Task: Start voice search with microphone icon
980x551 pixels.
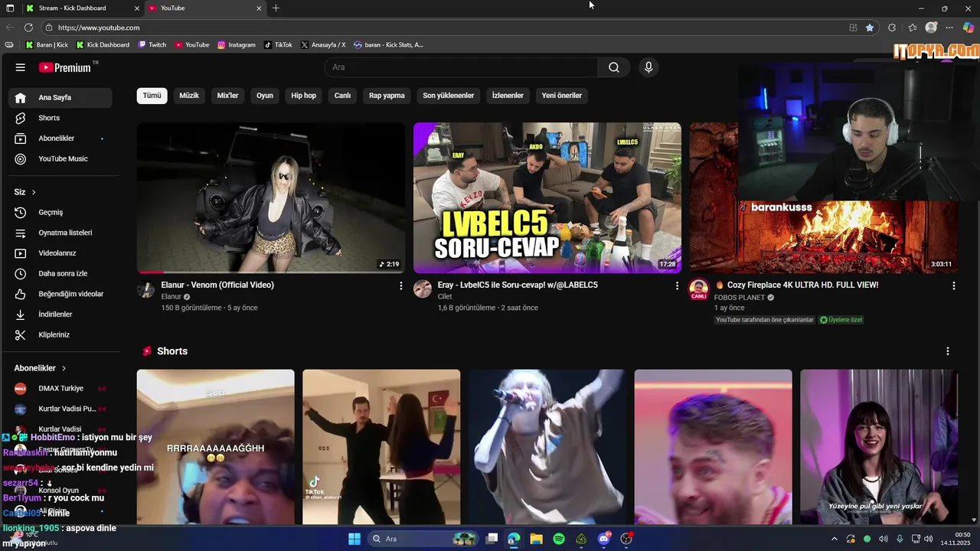Action: point(648,67)
